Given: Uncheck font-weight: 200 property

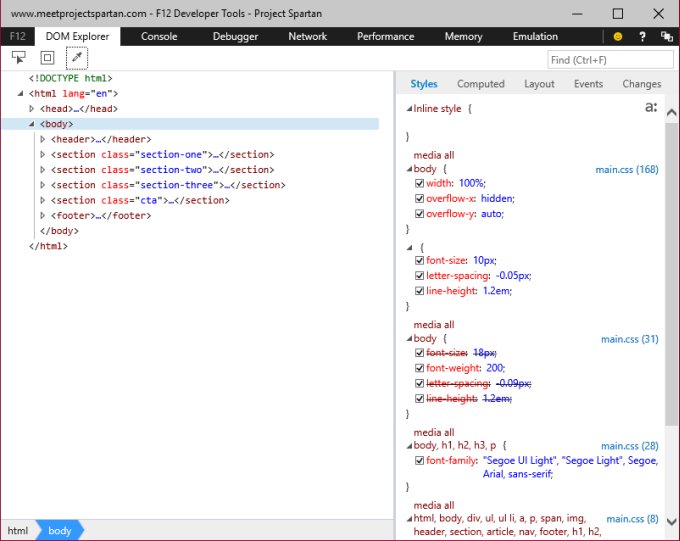Looking at the screenshot, I should coord(419,368).
